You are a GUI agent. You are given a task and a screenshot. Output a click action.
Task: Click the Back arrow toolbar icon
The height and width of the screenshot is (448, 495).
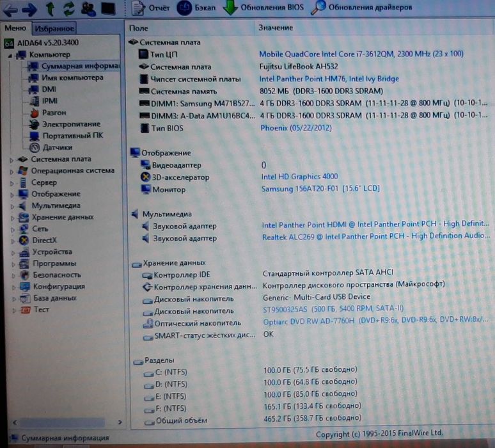point(10,10)
